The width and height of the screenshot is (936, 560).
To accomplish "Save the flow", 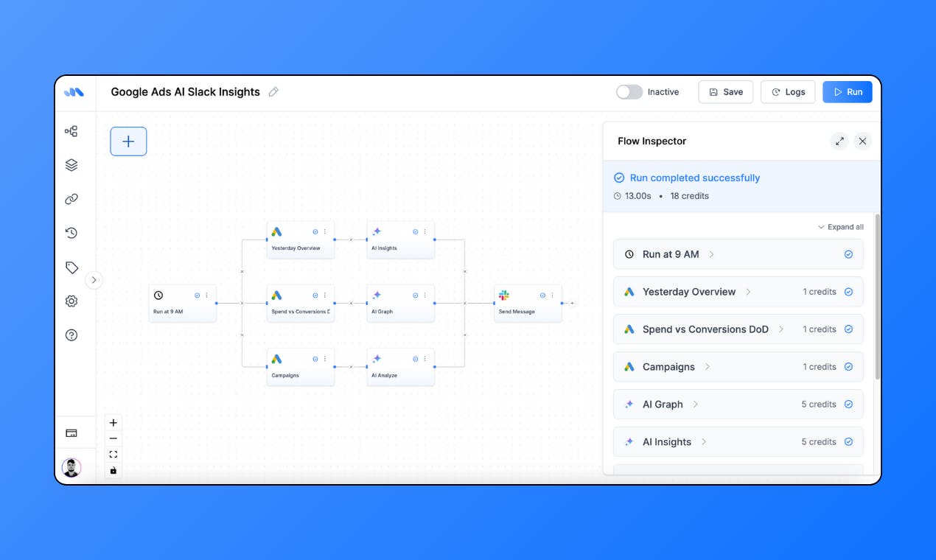I will [x=726, y=92].
